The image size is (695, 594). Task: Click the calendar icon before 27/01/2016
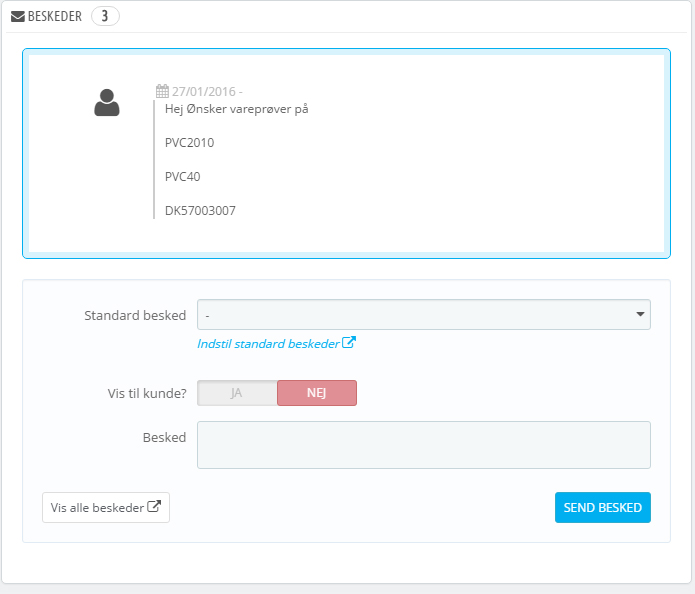(x=162, y=91)
